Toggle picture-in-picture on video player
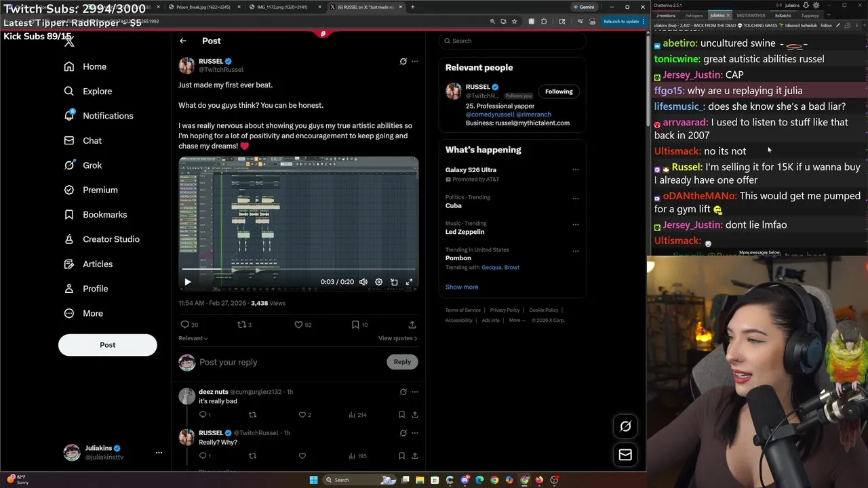 [x=394, y=282]
